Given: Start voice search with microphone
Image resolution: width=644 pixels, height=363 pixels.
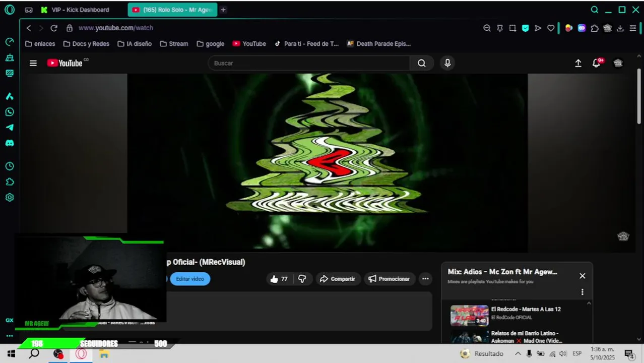Looking at the screenshot, I should point(447,63).
